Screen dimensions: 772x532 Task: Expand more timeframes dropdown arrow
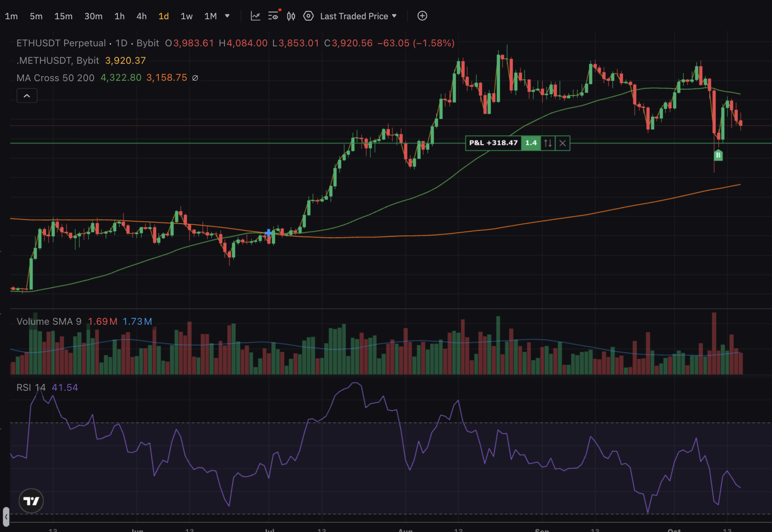click(x=227, y=16)
